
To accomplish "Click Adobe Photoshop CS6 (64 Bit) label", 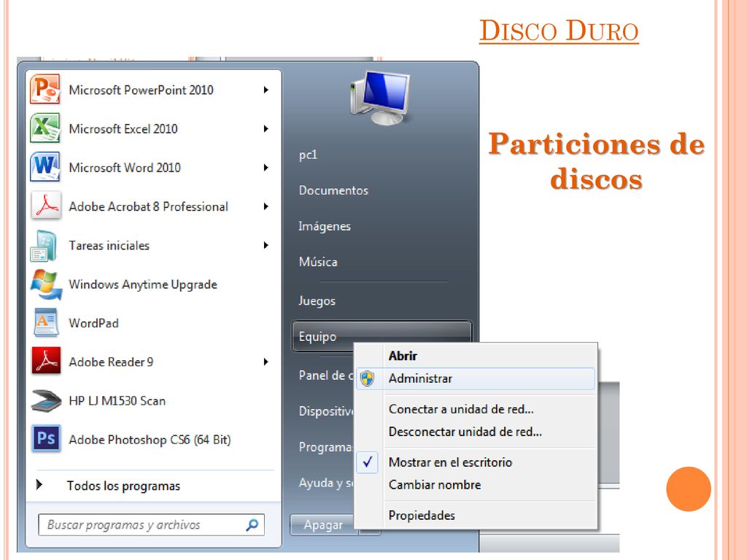I will point(150,440).
